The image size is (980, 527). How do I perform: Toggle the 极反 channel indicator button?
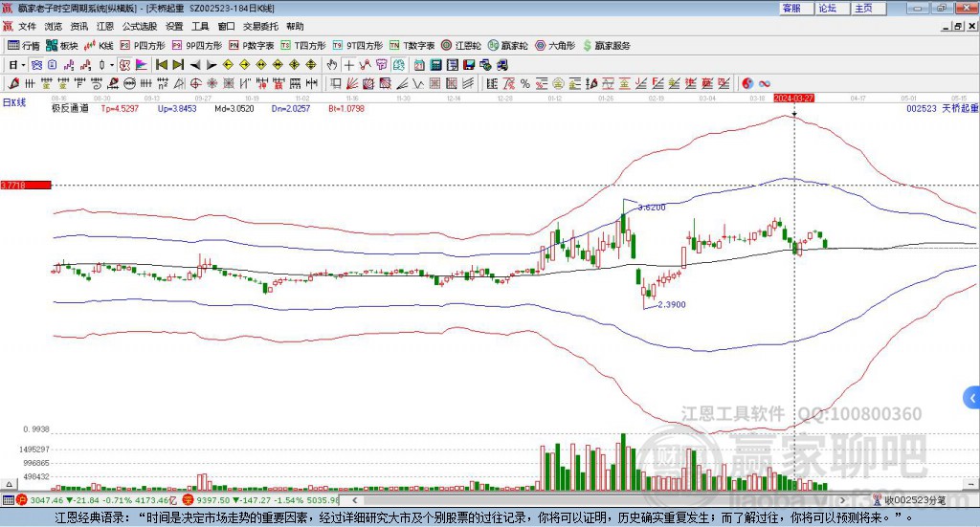pos(124,65)
